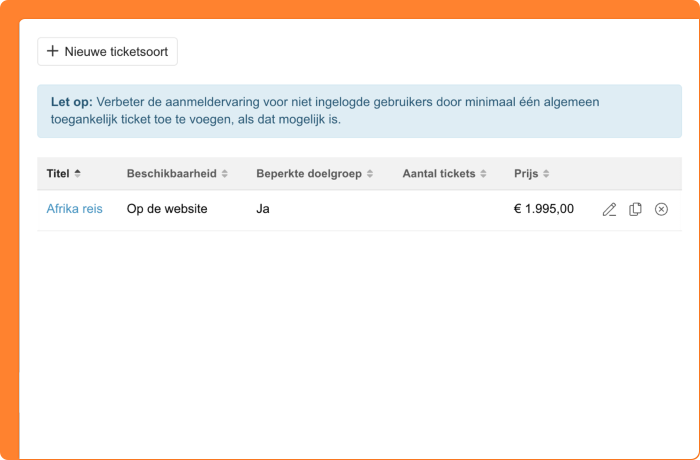
Task: Open the Afrika reis ticket link
Action: coord(74,209)
